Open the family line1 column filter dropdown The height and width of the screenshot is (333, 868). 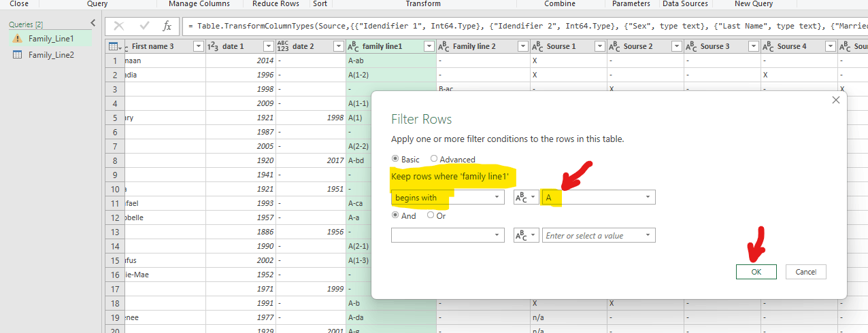click(429, 46)
